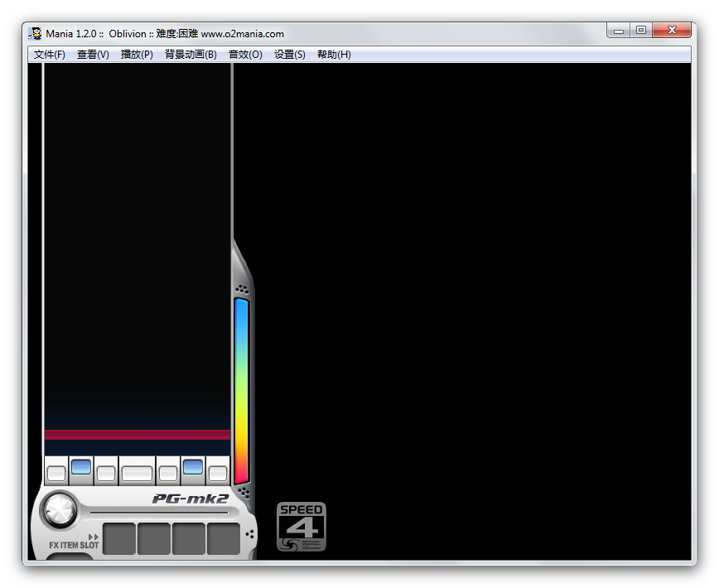This screenshot has width=719, height=588.
Task: Click the first FX item slot
Action: coord(118,538)
